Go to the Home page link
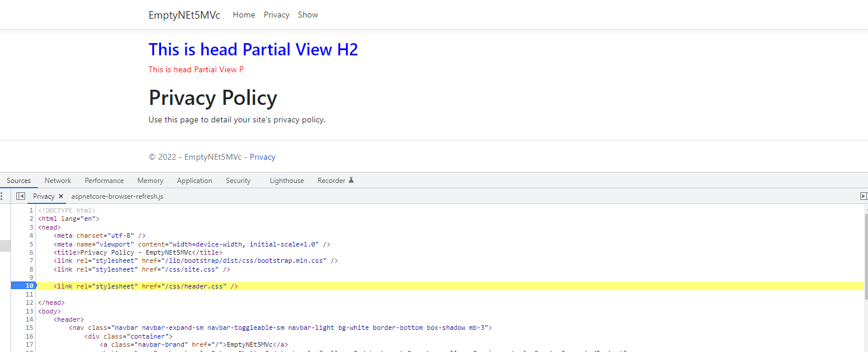The width and height of the screenshot is (868, 352). 244,15
